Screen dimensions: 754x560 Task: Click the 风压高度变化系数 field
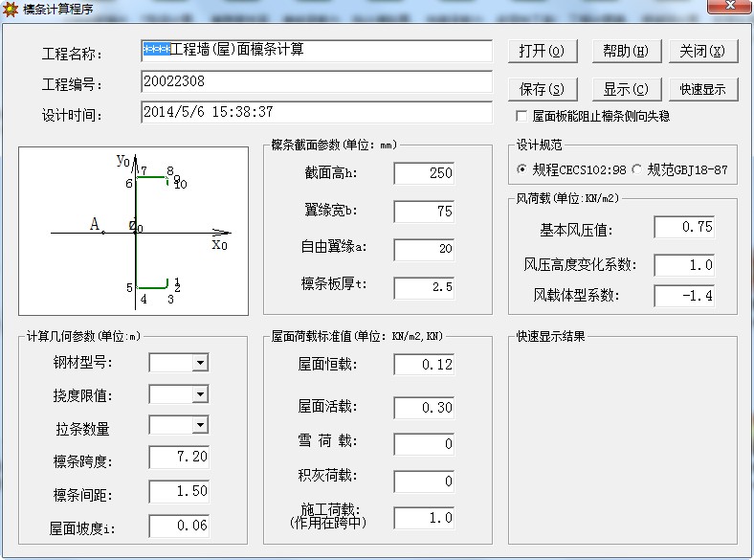[684, 265]
